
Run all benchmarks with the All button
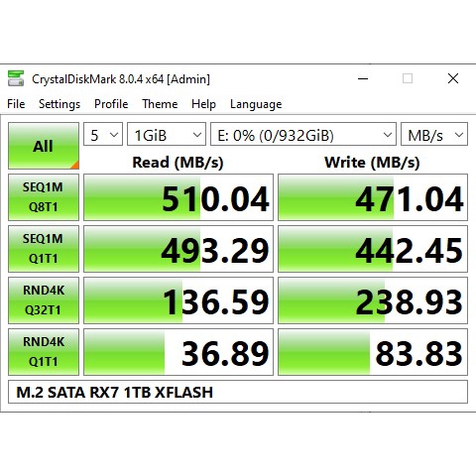[x=44, y=146]
